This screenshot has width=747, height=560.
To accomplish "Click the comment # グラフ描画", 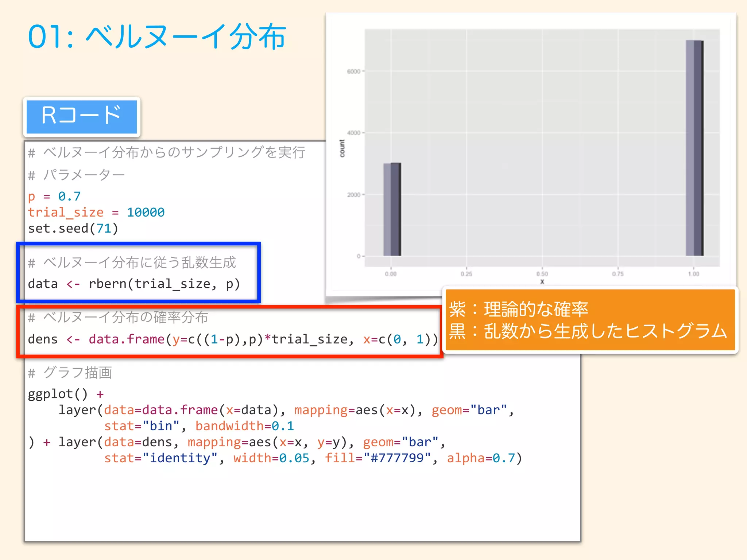I will coord(70,373).
